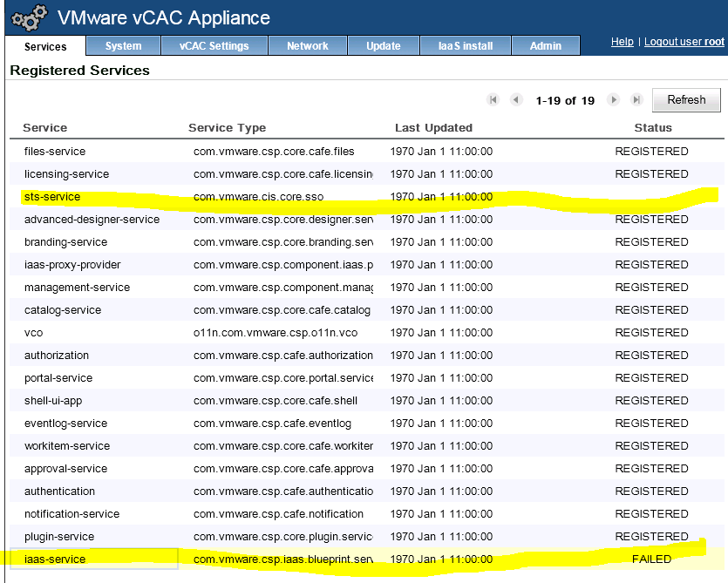Go to previous page of services
The height and width of the screenshot is (583, 728).
pyautogui.click(x=516, y=100)
